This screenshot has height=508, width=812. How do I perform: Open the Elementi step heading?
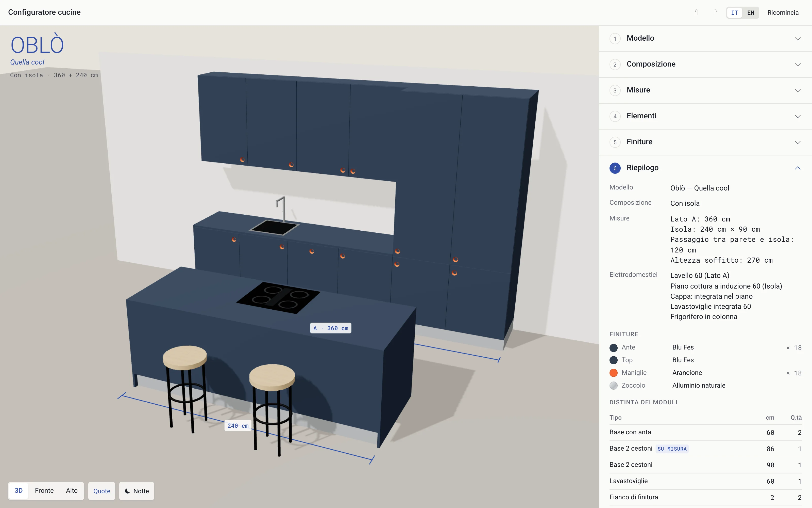pos(641,116)
